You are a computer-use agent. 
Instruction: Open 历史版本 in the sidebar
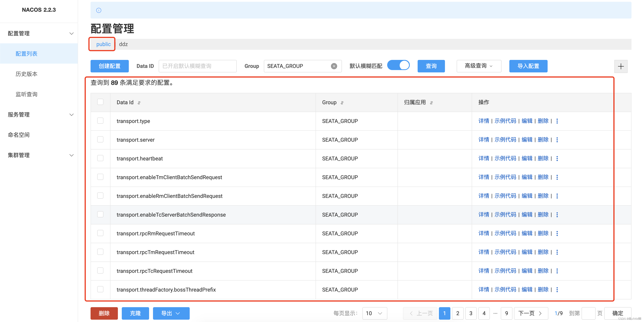click(x=27, y=74)
